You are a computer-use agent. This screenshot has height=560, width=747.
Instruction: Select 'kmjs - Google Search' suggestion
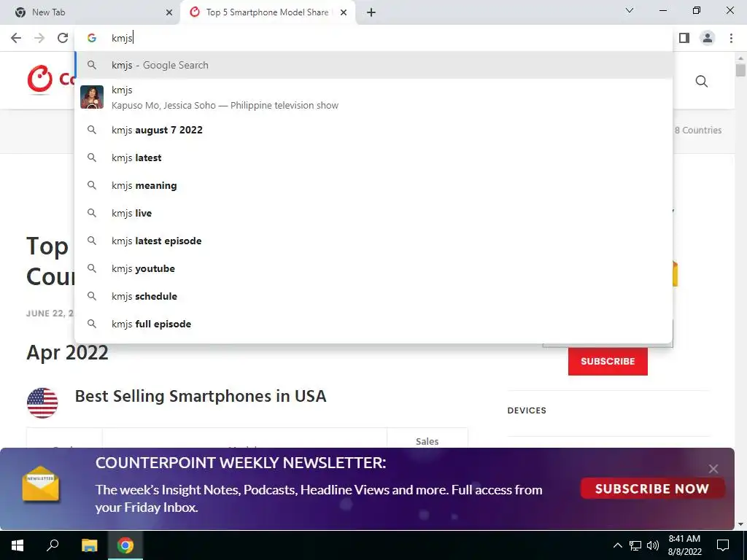[374, 65]
